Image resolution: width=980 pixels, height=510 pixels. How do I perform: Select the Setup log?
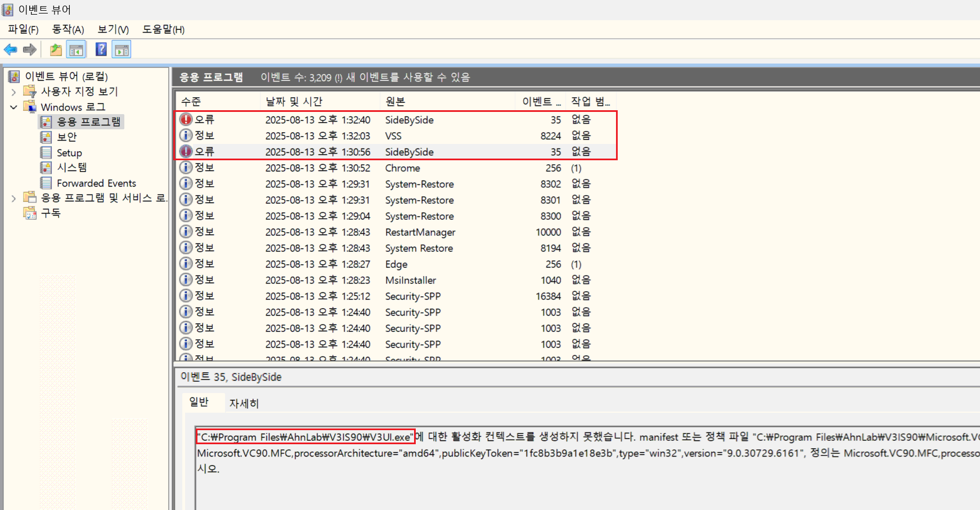coord(69,153)
